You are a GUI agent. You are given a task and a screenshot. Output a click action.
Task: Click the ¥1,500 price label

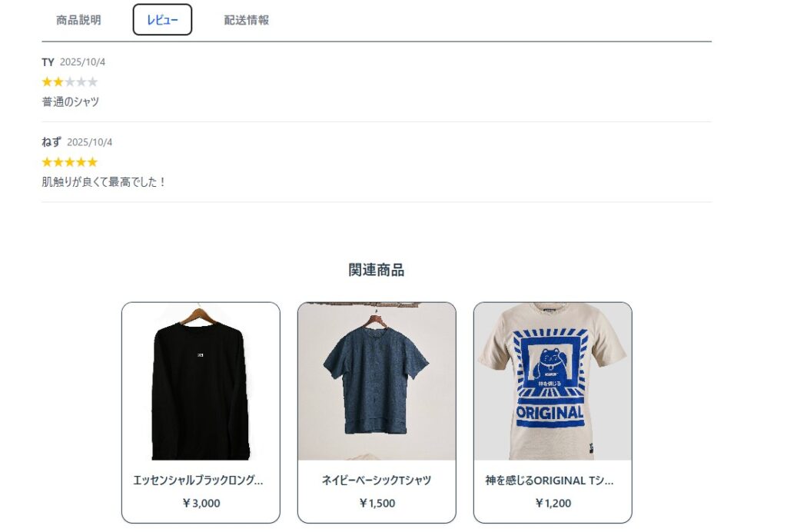[x=377, y=503]
